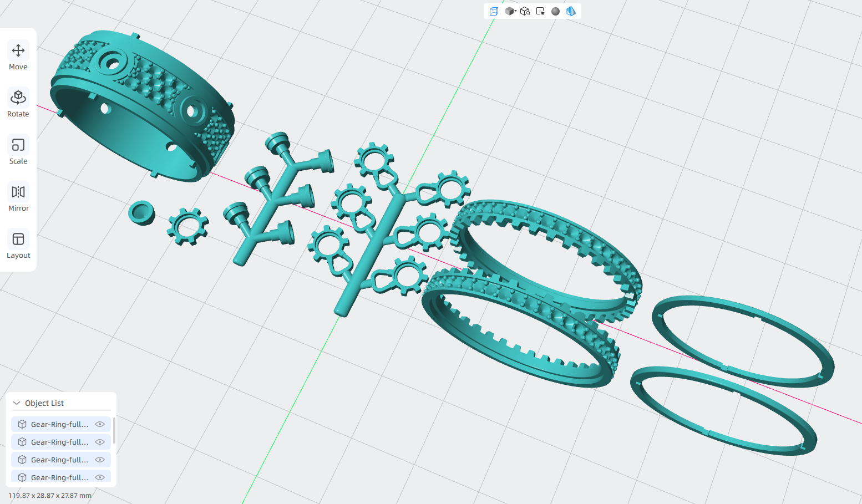Screen dimensions: 862x504
Task: Click the 119.87 x 28.87 x 27.87 mm dimensions
Action: point(50,496)
